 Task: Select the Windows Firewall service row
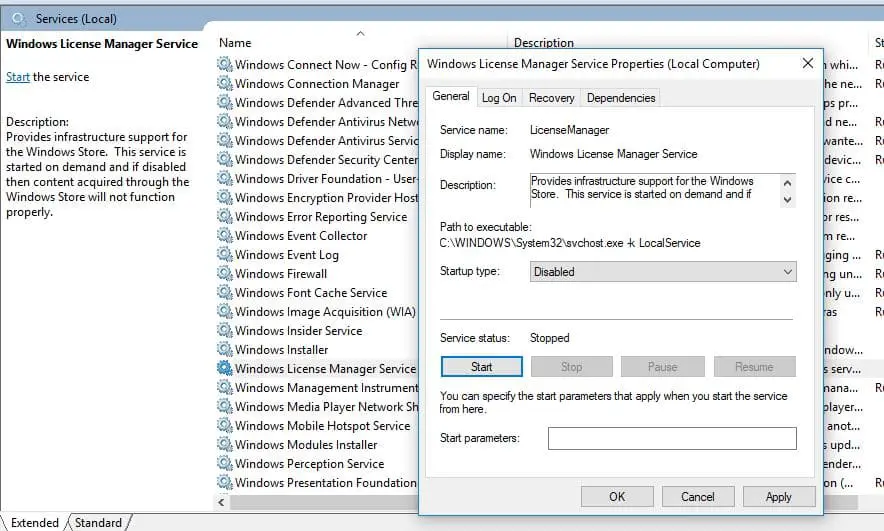pos(281,273)
